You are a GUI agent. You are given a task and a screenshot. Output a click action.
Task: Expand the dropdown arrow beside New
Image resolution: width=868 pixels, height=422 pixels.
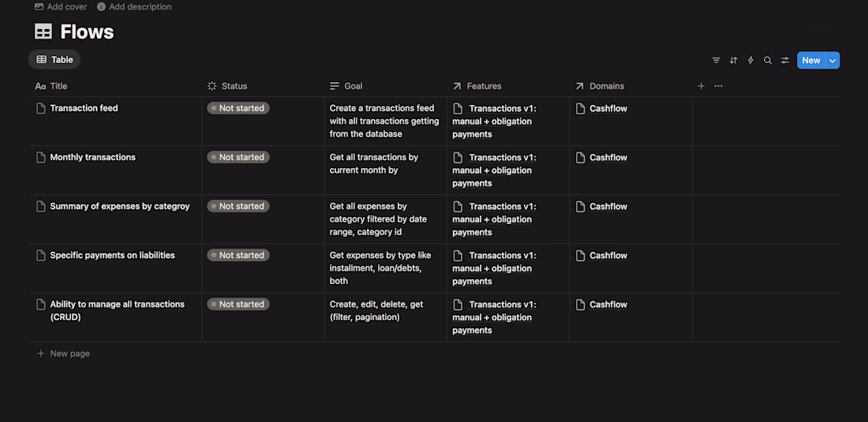(832, 60)
